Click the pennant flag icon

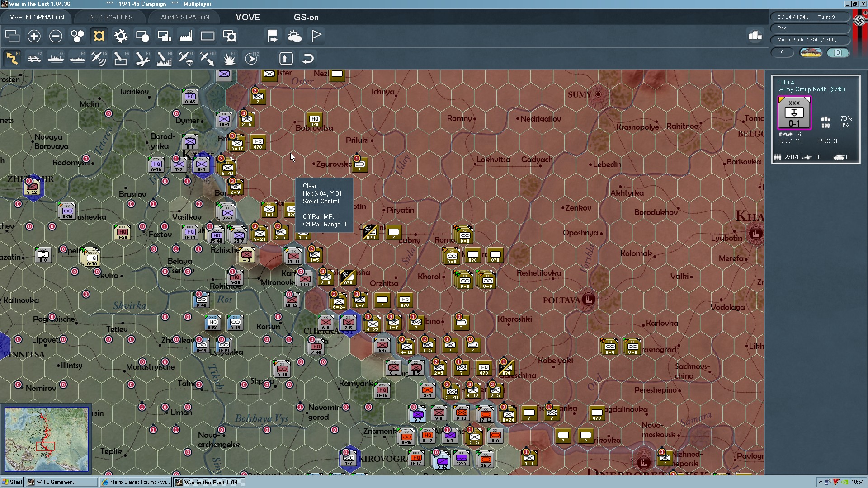click(x=316, y=36)
